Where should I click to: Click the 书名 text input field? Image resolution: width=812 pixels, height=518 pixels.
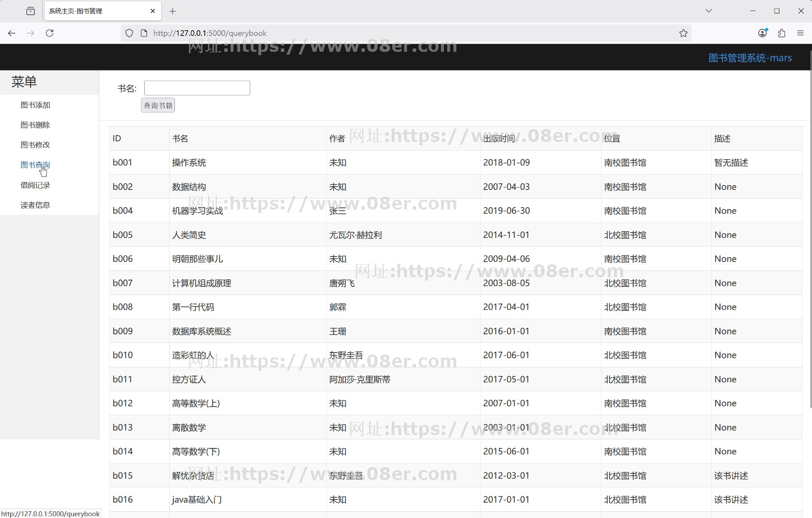(197, 88)
